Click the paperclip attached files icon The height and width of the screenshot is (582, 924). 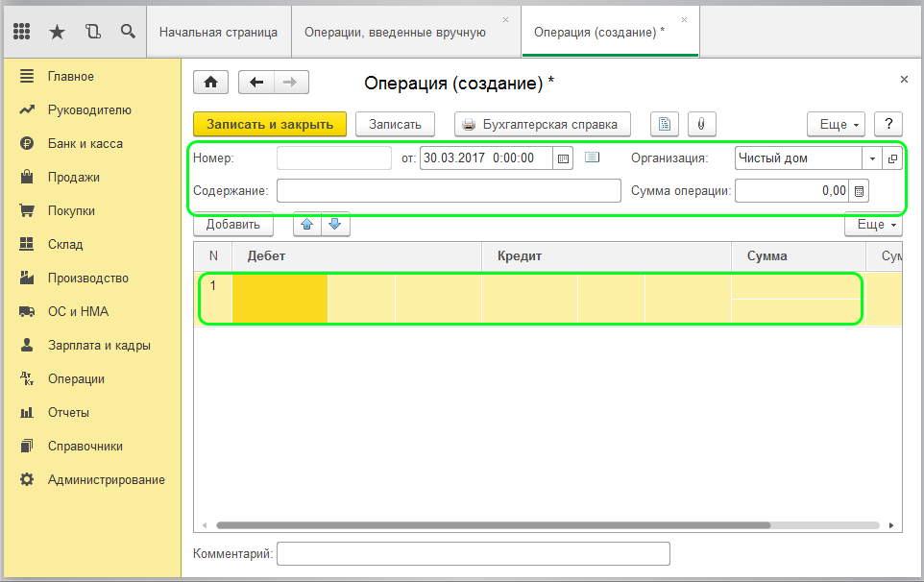(x=701, y=125)
